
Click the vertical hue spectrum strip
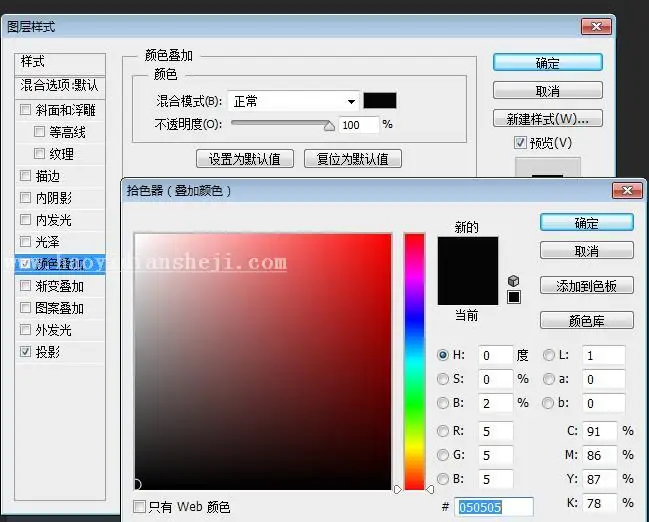pyautogui.click(x=414, y=361)
